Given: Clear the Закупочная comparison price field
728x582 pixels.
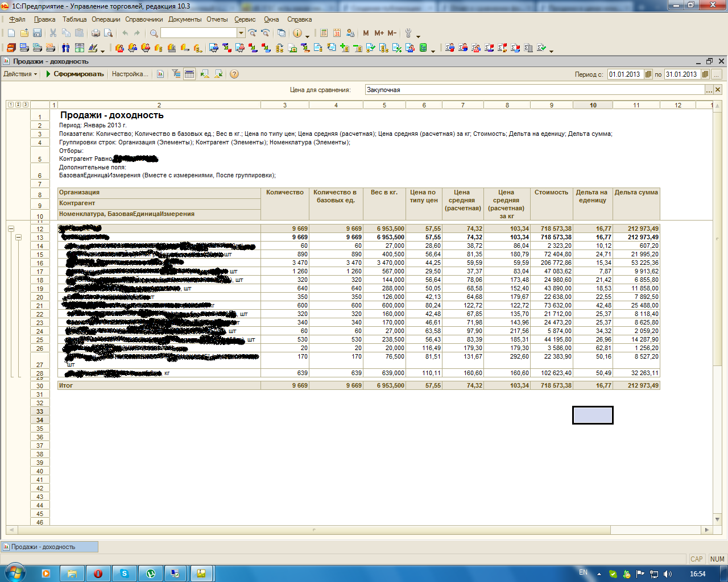Looking at the screenshot, I should pyautogui.click(x=718, y=90).
